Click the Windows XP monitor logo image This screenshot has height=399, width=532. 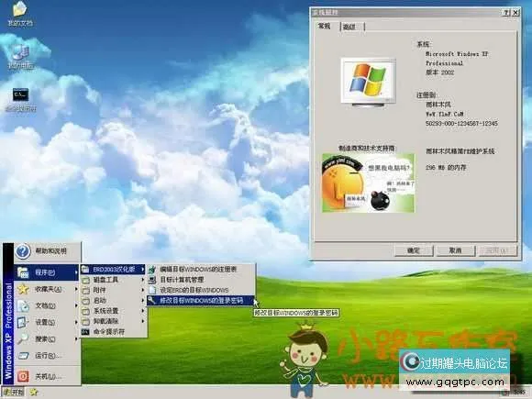(368, 82)
